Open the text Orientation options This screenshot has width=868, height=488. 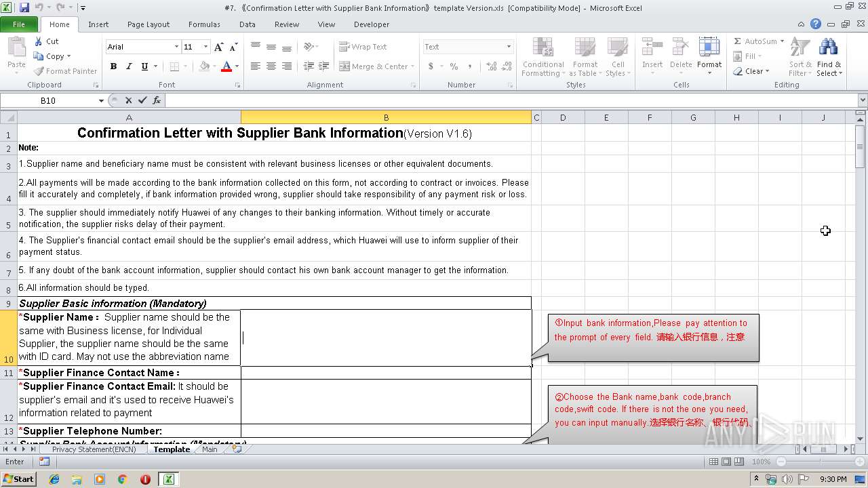[310, 47]
